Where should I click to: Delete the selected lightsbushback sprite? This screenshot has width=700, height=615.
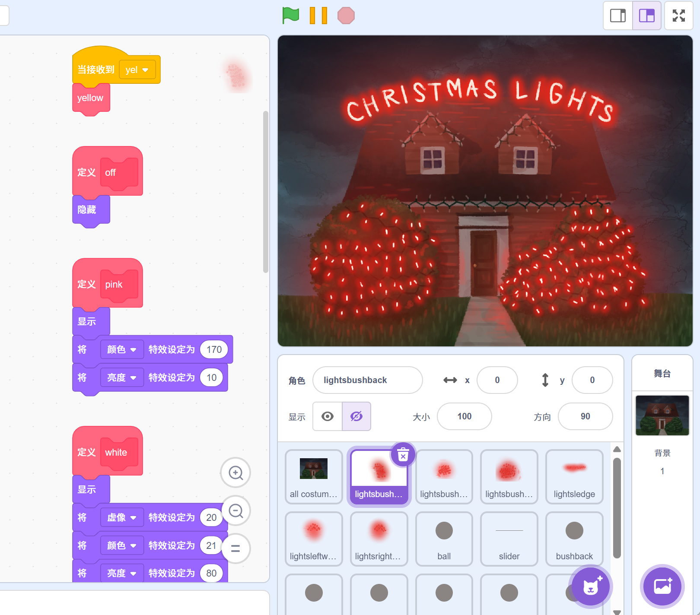coord(403,455)
